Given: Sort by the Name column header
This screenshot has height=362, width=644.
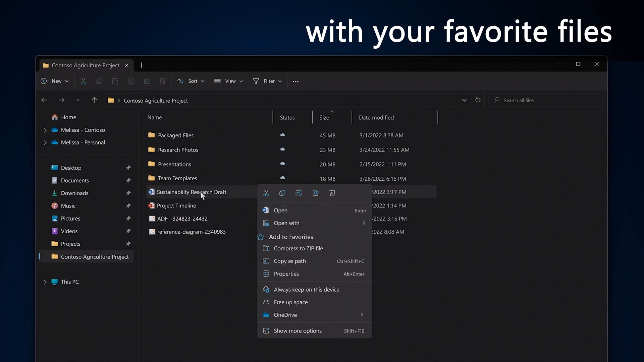Looking at the screenshot, I should click(x=155, y=118).
